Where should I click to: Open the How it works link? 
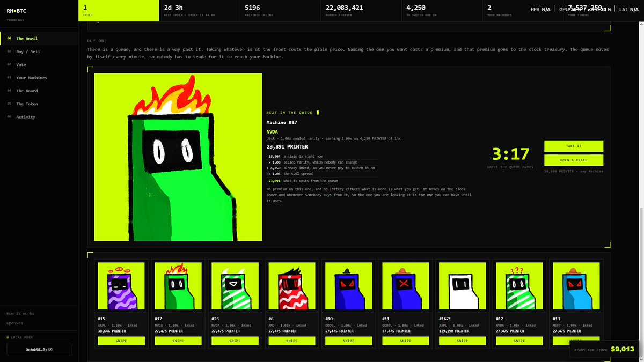click(x=20, y=313)
